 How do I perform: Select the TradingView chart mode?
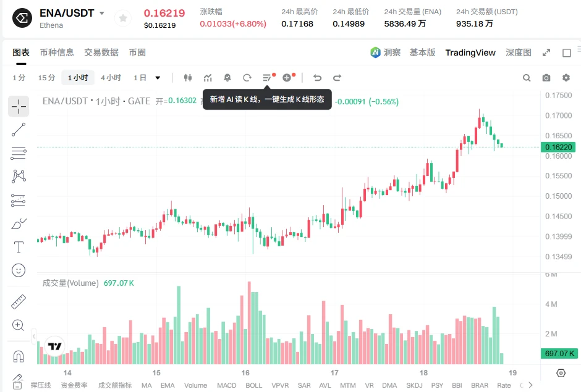(470, 52)
